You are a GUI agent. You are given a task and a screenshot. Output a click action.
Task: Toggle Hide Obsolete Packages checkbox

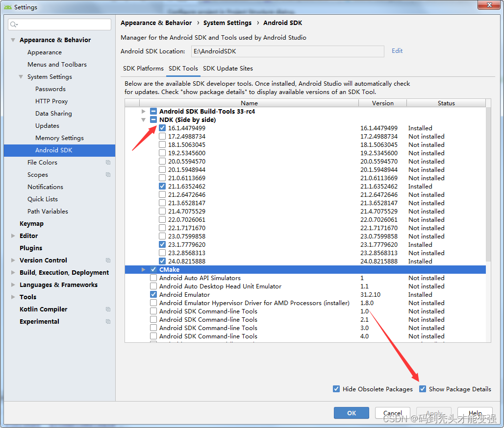click(x=336, y=389)
